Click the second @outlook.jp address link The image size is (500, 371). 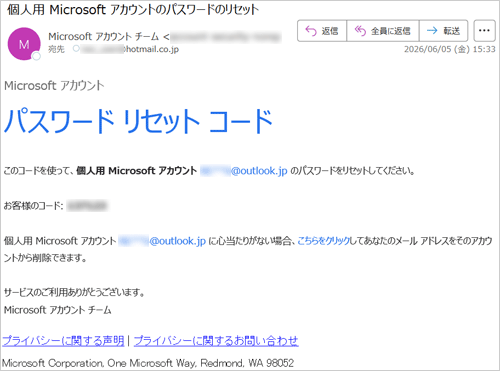point(162,241)
